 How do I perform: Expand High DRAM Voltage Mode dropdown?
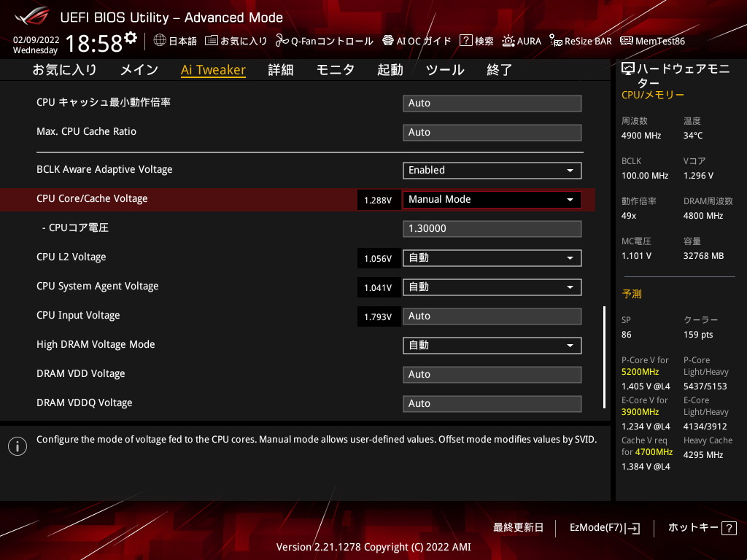coord(492,345)
